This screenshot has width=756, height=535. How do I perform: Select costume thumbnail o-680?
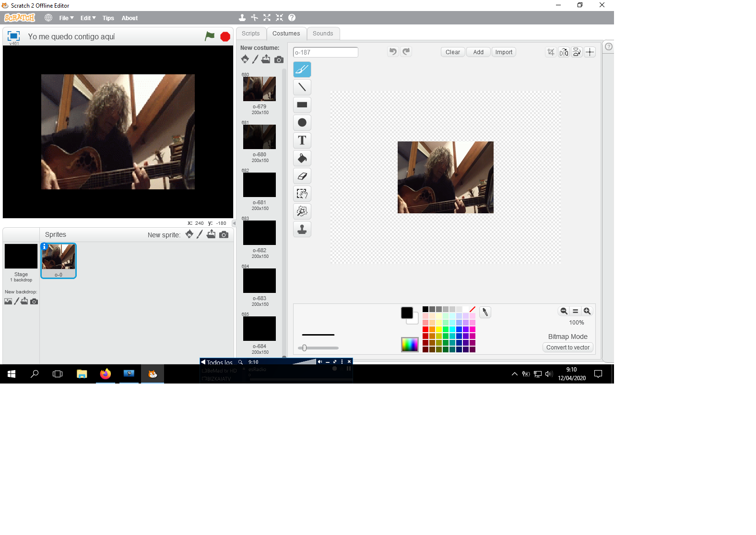point(260,137)
